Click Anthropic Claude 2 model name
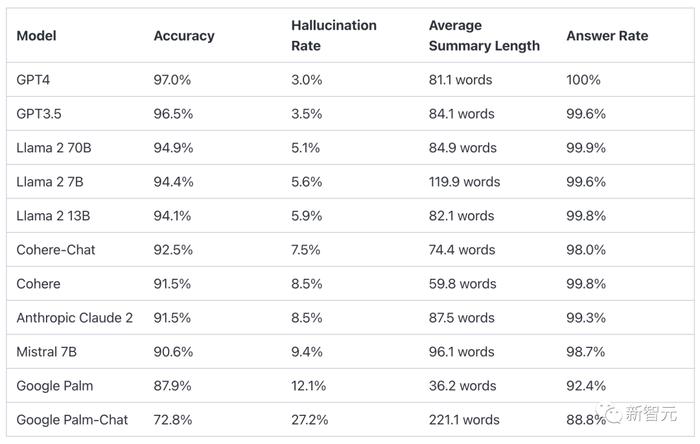700x444 pixels. pyautogui.click(x=75, y=318)
